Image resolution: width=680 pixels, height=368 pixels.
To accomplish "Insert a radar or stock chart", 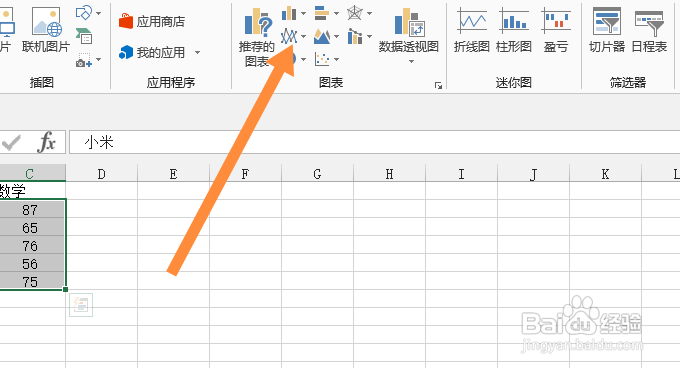I will coord(355,13).
